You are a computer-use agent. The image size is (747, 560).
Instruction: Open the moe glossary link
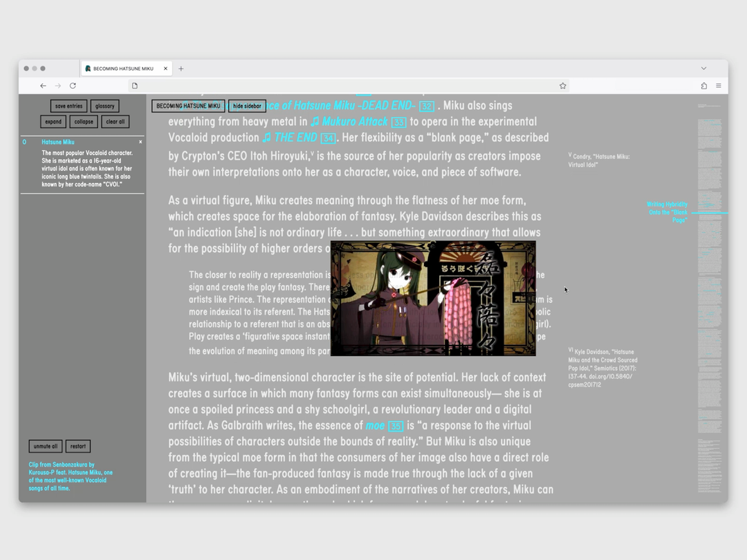[375, 426]
